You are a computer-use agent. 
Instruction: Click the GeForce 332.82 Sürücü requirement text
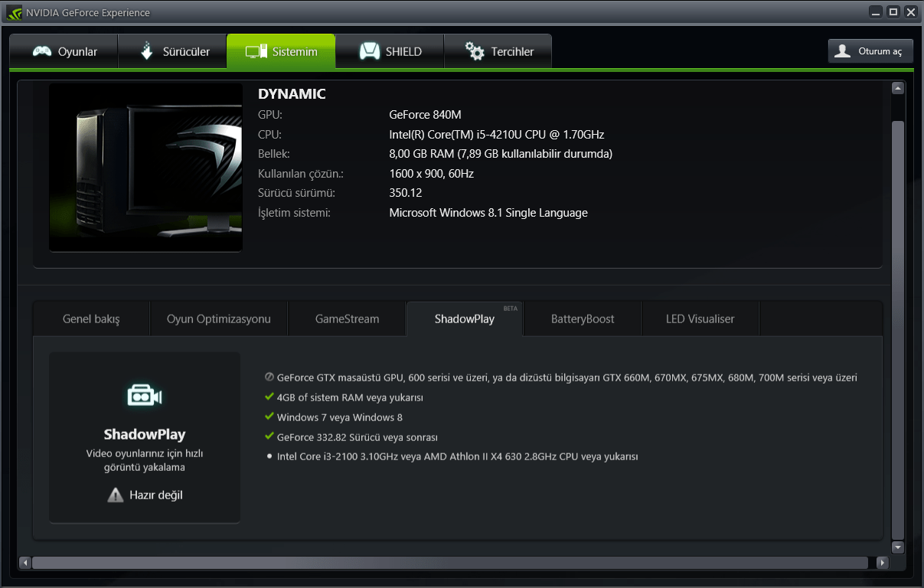tap(358, 437)
